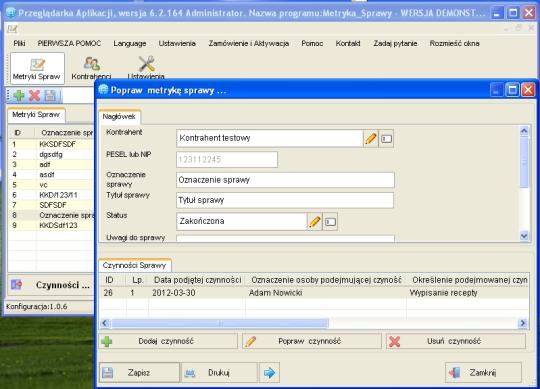Clear Kontrahent field with the small box icon

386,139
